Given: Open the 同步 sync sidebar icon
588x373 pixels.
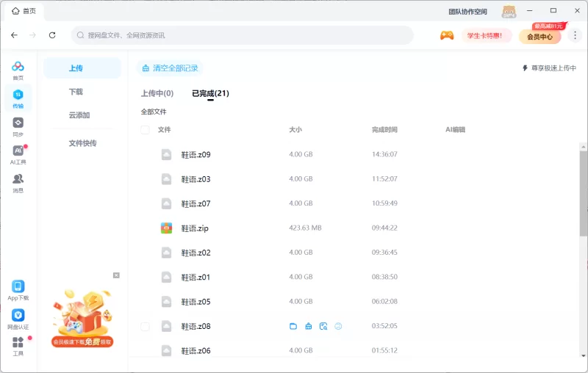Looking at the screenshot, I should [x=18, y=126].
